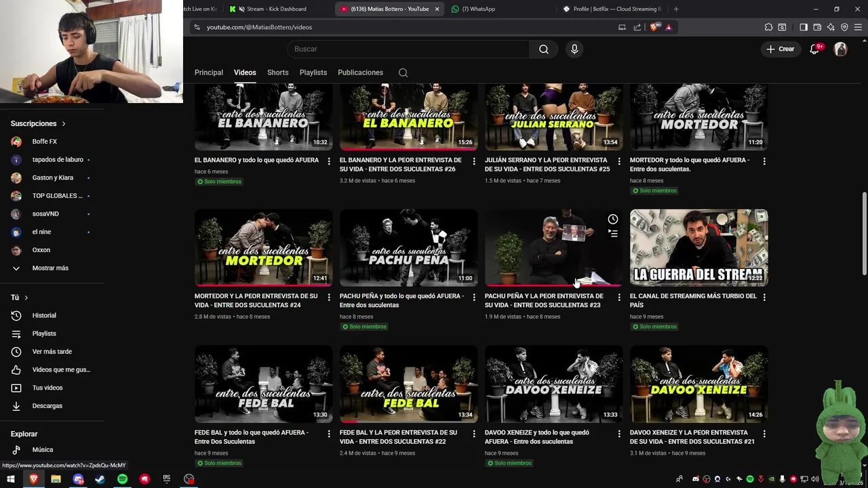Open Steam from the taskbar

[x=100, y=479]
